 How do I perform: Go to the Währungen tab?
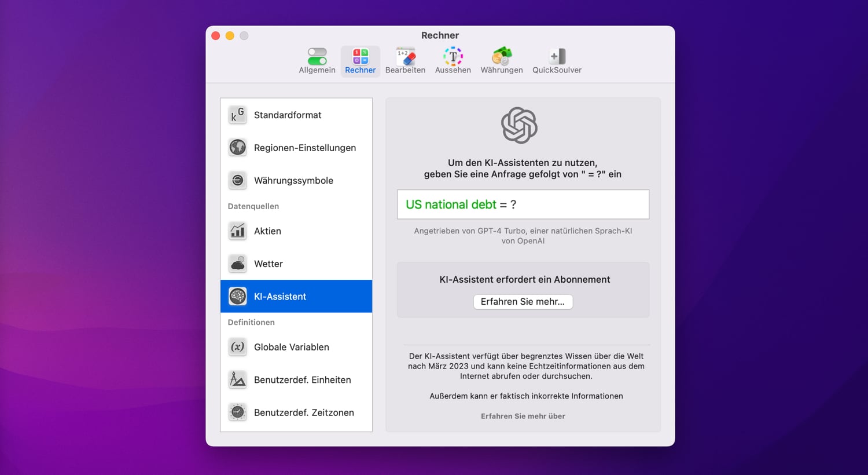502,61
